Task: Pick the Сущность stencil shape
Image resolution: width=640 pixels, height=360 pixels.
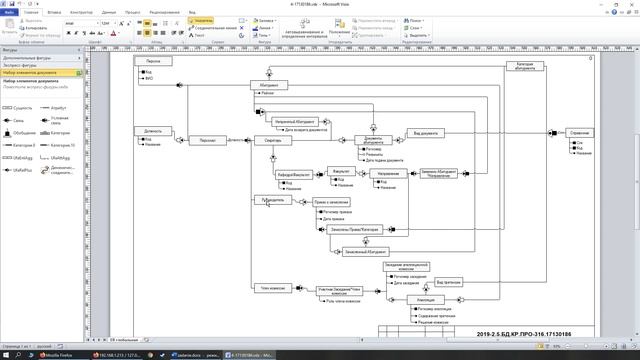Action: coord(17,108)
